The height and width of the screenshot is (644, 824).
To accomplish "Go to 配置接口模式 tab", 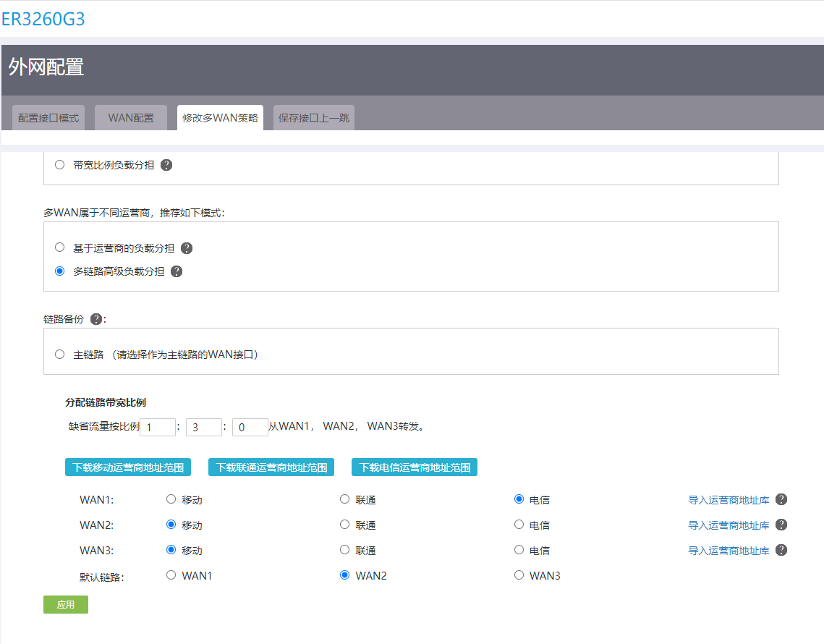I will click(48, 118).
